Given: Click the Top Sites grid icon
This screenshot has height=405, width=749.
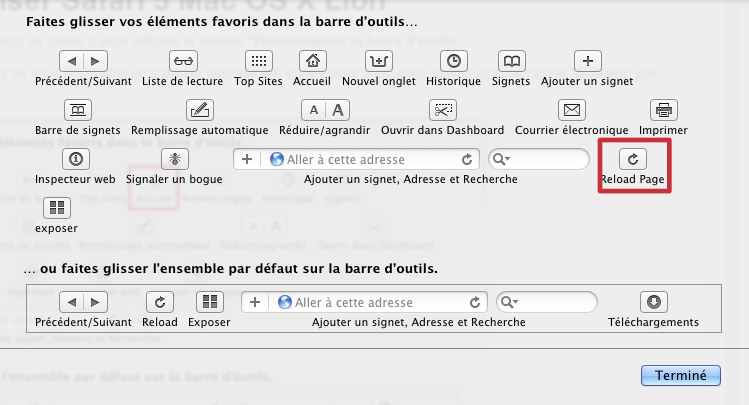Looking at the screenshot, I should [x=258, y=61].
